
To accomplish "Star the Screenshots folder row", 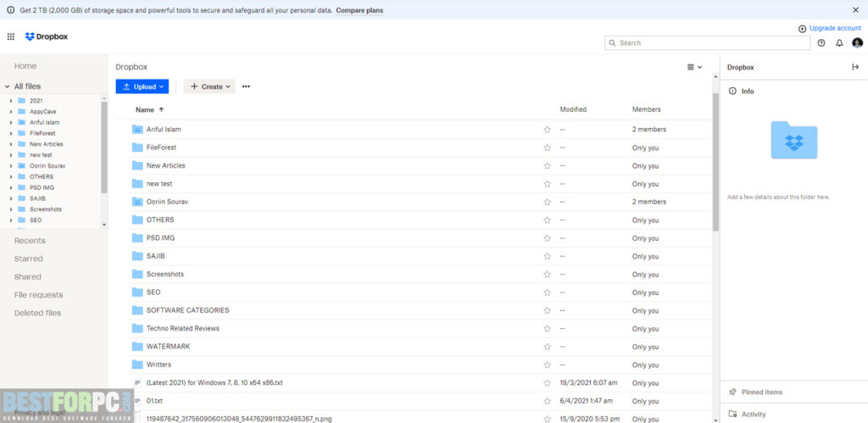I will pyautogui.click(x=547, y=274).
